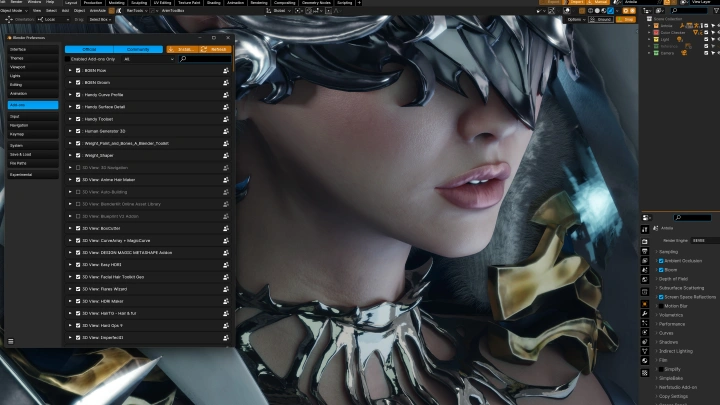Click the Camera collection camera icon in outliner
Screen dimensions: 720x405
pyautogui.click(x=684, y=53)
